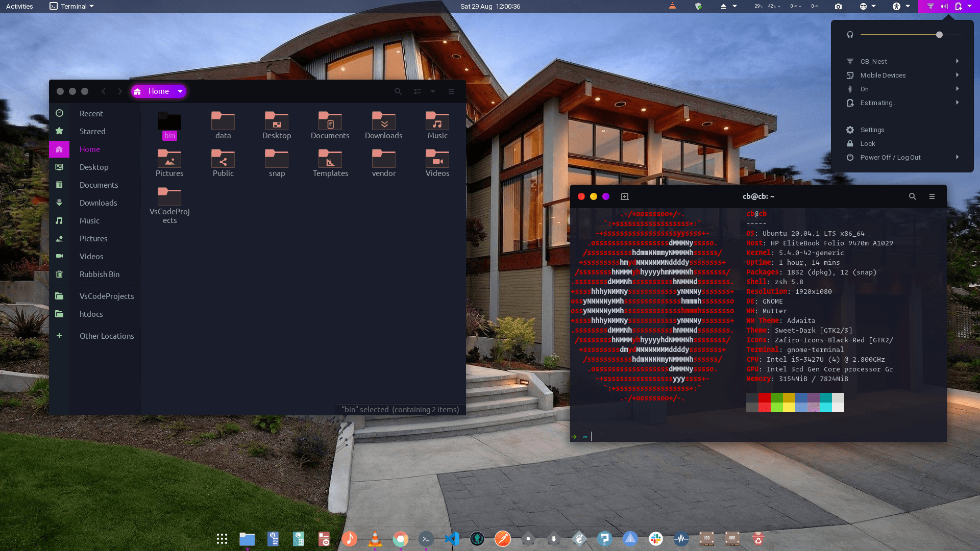Launch Visual Studio Code from the dock

(452, 539)
